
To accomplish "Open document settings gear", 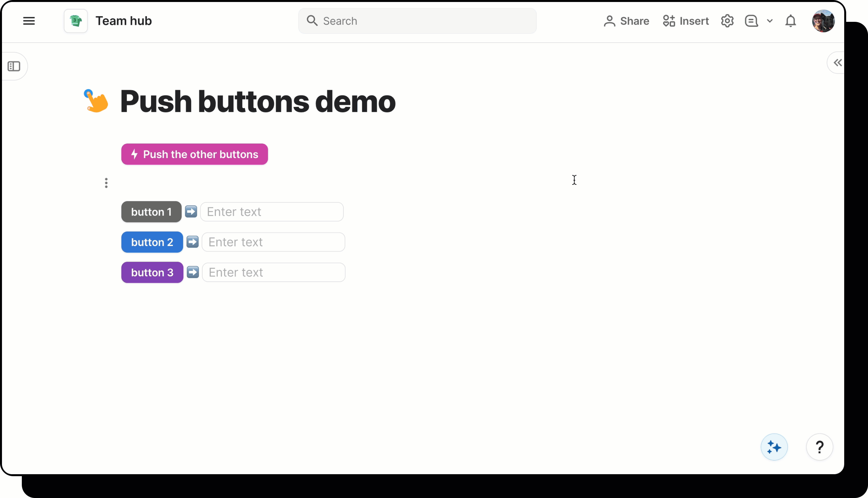I will [727, 21].
